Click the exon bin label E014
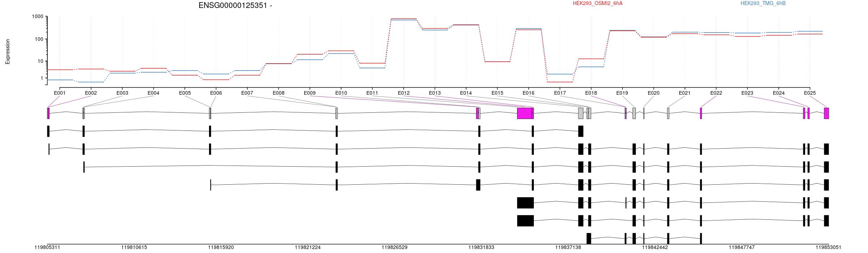This screenshot has width=868, height=253. [x=466, y=93]
